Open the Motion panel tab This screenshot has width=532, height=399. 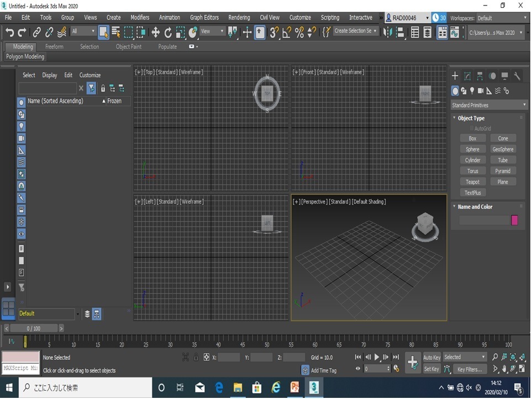(492, 76)
